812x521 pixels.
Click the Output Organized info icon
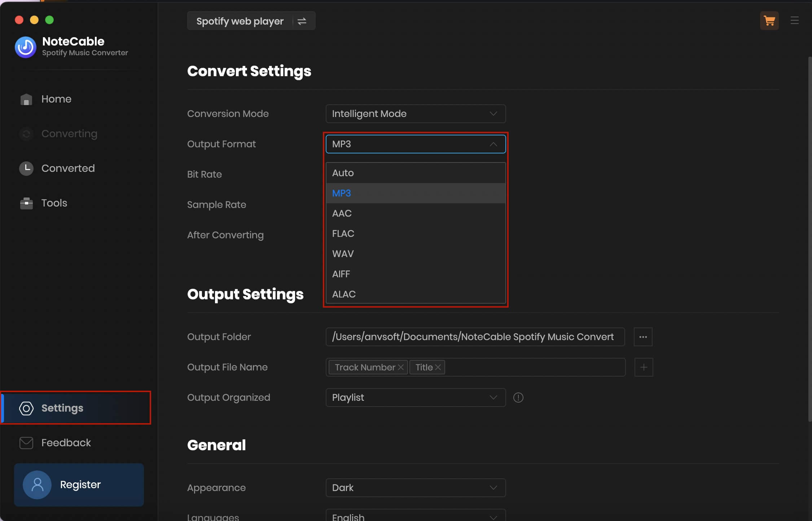click(518, 397)
